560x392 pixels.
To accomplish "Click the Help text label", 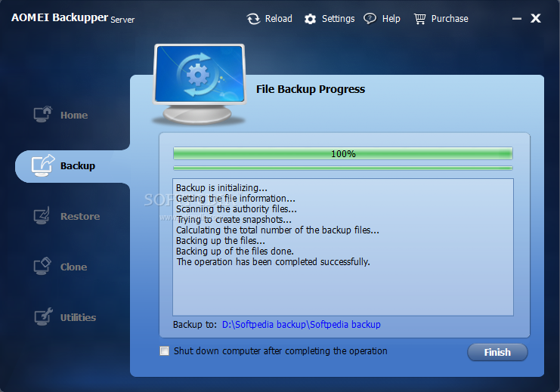I will pyautogui.click(x=391, y=19).
